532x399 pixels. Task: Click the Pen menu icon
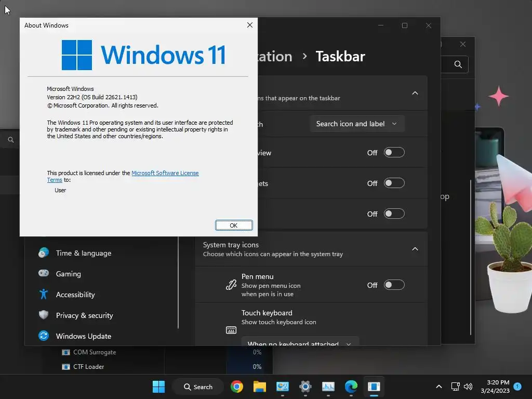coord(231,285)
